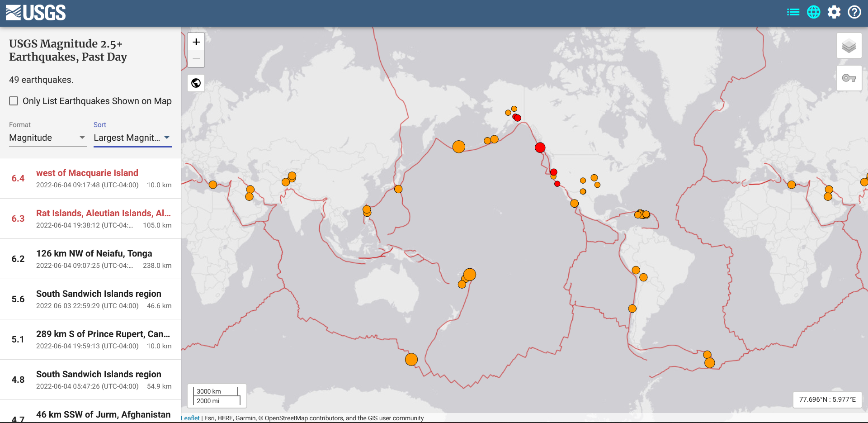868x423 pixels.
Task: Click the 49 earthquakes count text
Action: 41,80
